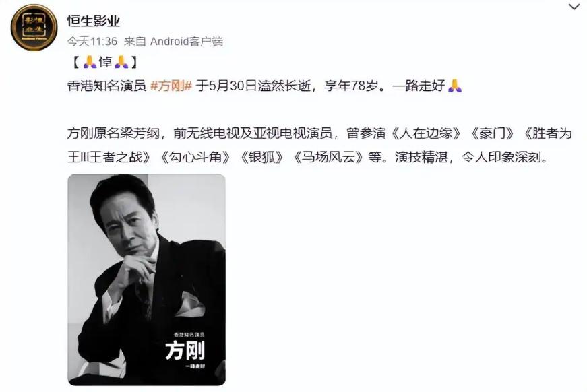The width and height of the screenshot is (587, 392).
Task: Click the title 《勾心斗角》 in post text
Action: tap(195, 157)
